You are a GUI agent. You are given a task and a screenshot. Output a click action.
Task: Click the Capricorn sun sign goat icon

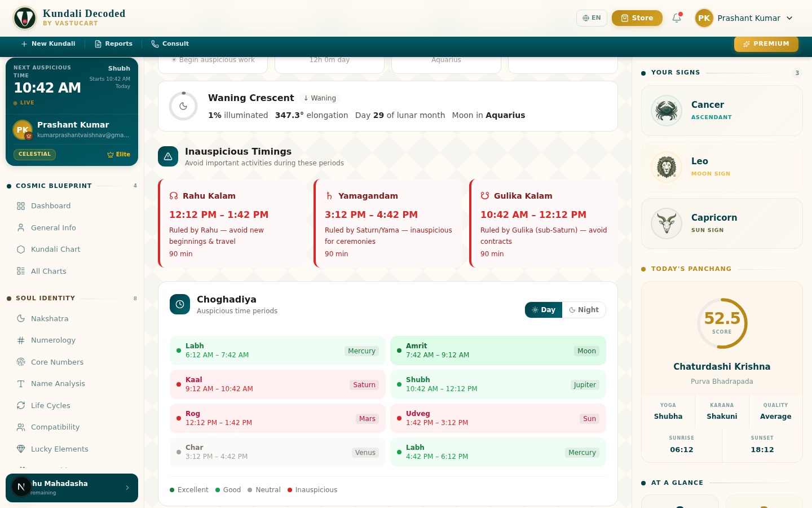667,224
